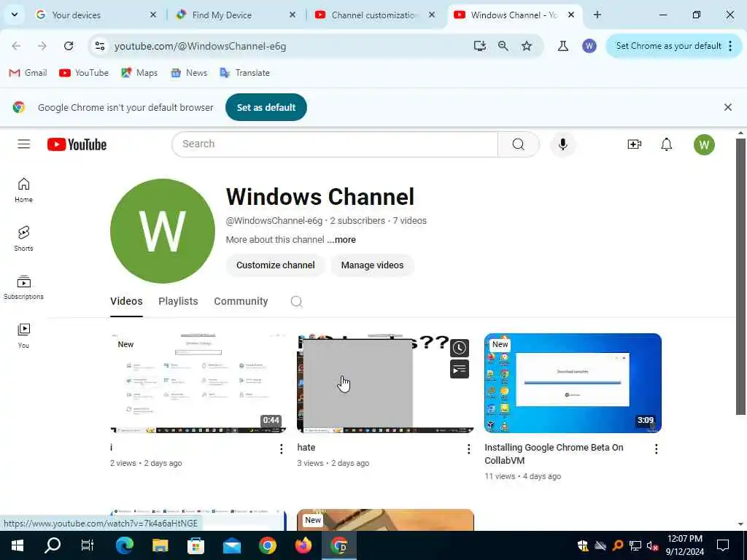Open the Action Center notification icon
Image resolution: width=747 pixels, height=560 pixels.
click(x=723, y=545)
